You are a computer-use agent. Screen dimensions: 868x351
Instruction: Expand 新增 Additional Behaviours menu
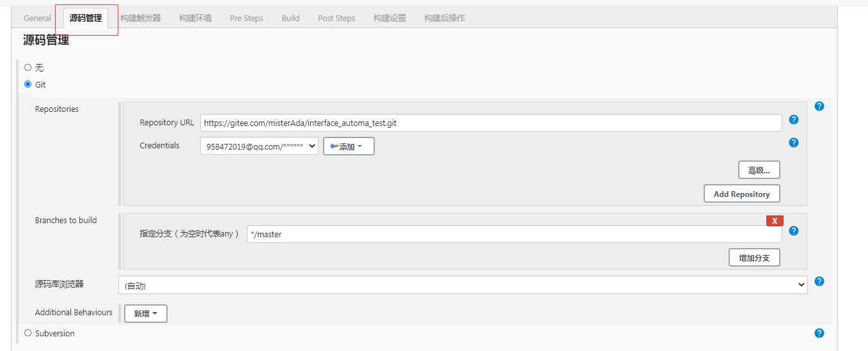click(x=145, y=313)
